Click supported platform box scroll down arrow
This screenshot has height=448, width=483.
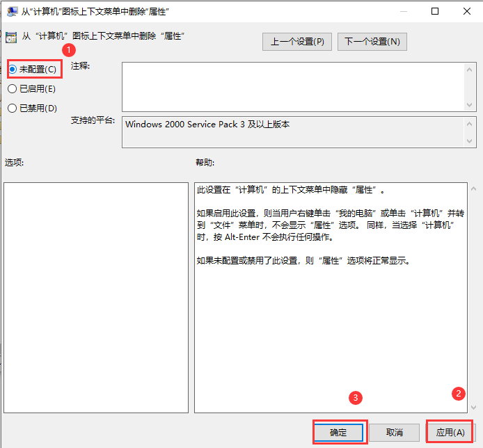coord(469,141)
